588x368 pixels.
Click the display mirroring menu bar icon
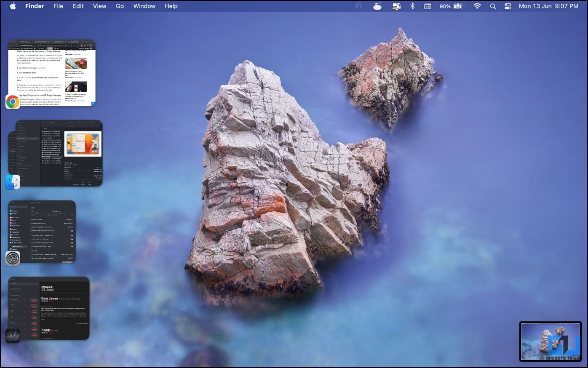click(x=396, y=6)
